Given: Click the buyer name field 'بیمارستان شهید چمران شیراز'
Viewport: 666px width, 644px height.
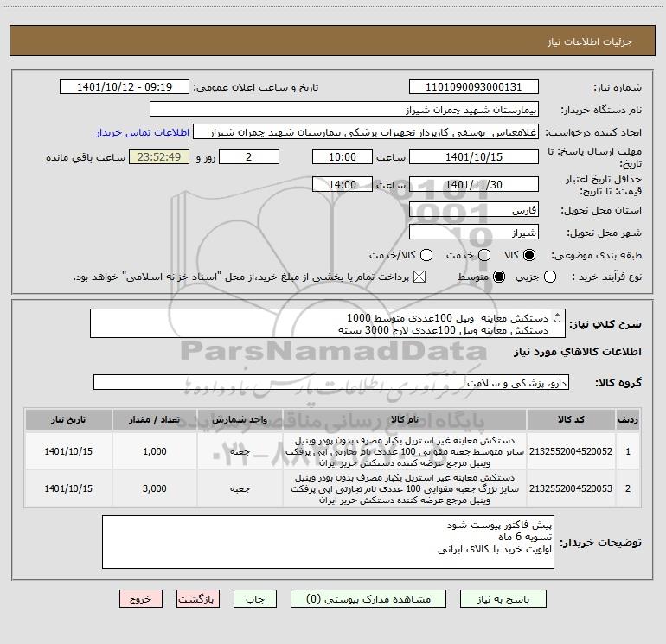Looking at the screenshot, I should (344, 110).
